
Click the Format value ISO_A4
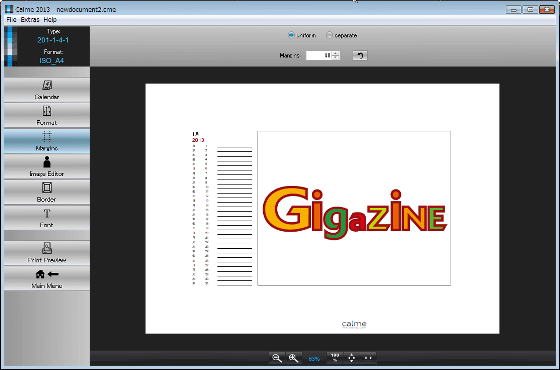52,60
